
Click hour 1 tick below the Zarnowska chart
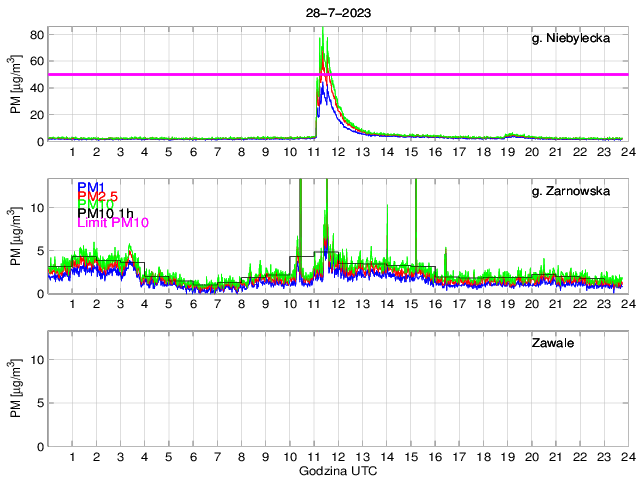point(72,304)
